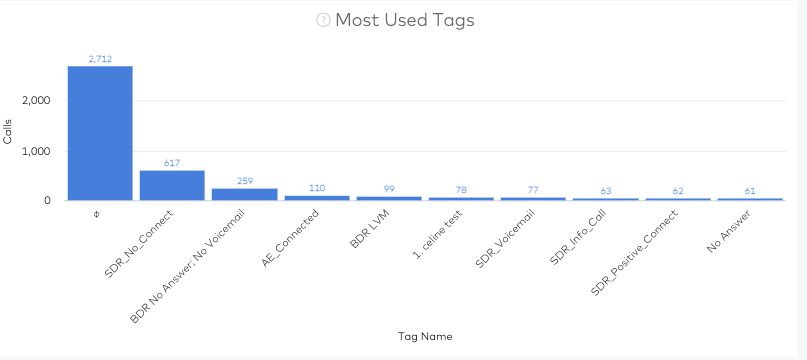
Task: Select the SDR_Positive_Connect axis label
Action: coord(635,252)
